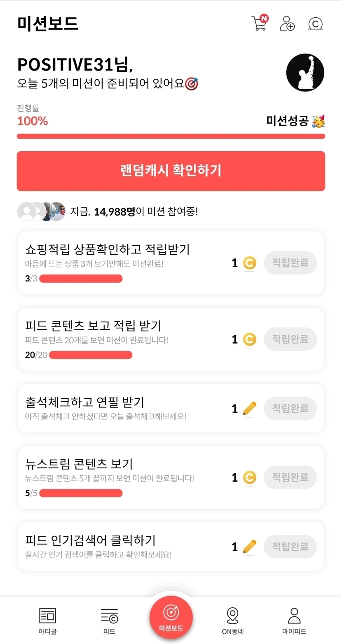Click the pencil icon on 출석체크 mission
342x644 pixels.
[249, 409]
